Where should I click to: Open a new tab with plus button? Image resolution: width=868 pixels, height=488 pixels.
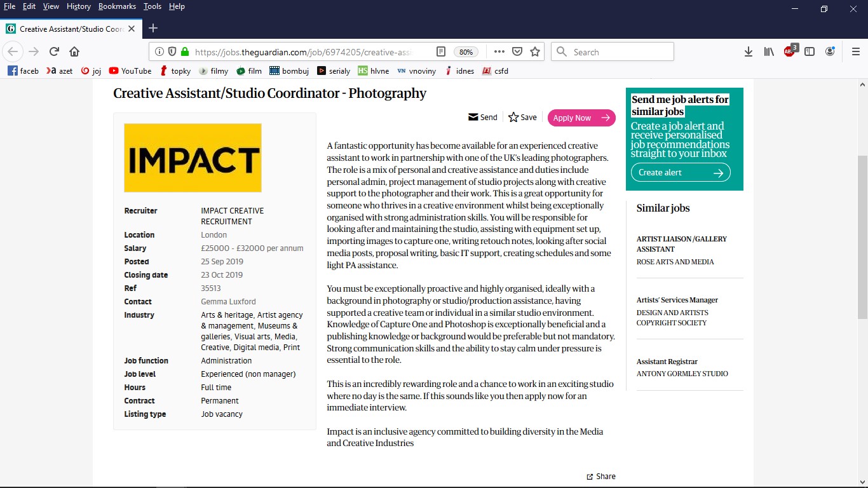pos(153,29)
